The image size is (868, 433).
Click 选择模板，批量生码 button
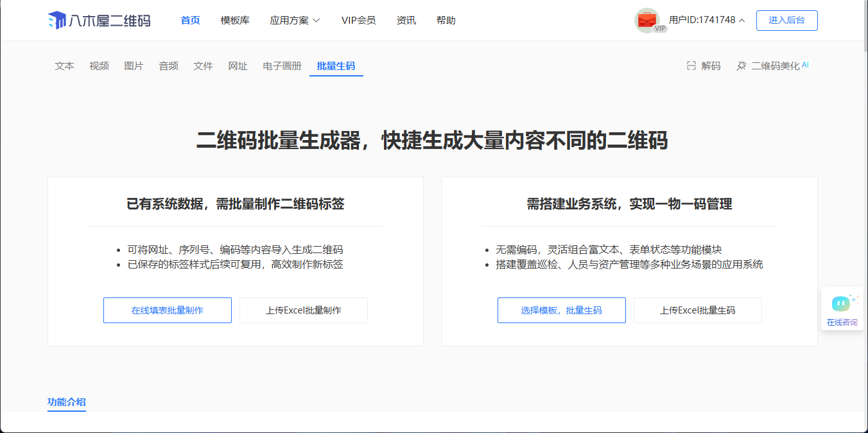(561, 310)
